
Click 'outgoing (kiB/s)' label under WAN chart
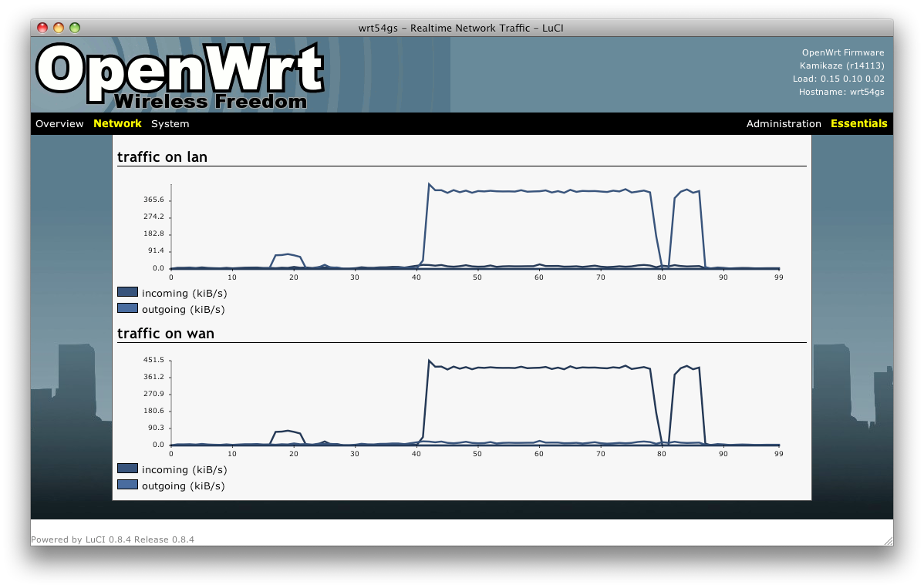[184, 486]
